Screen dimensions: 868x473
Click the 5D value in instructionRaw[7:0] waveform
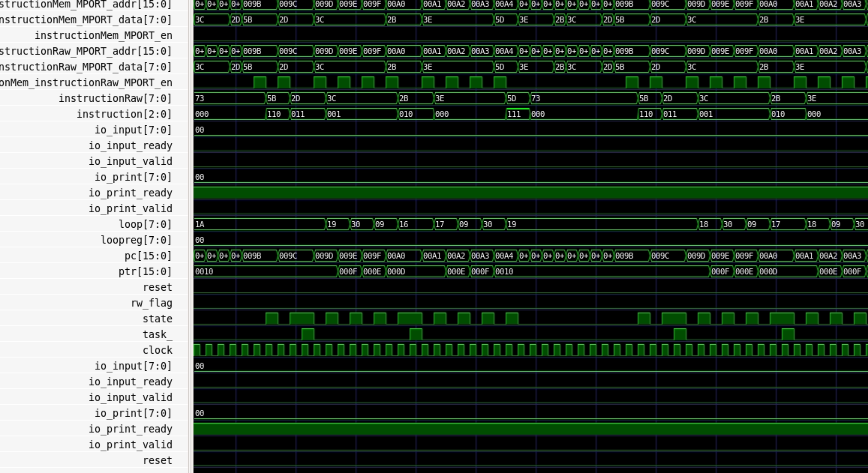click(517, 98)
